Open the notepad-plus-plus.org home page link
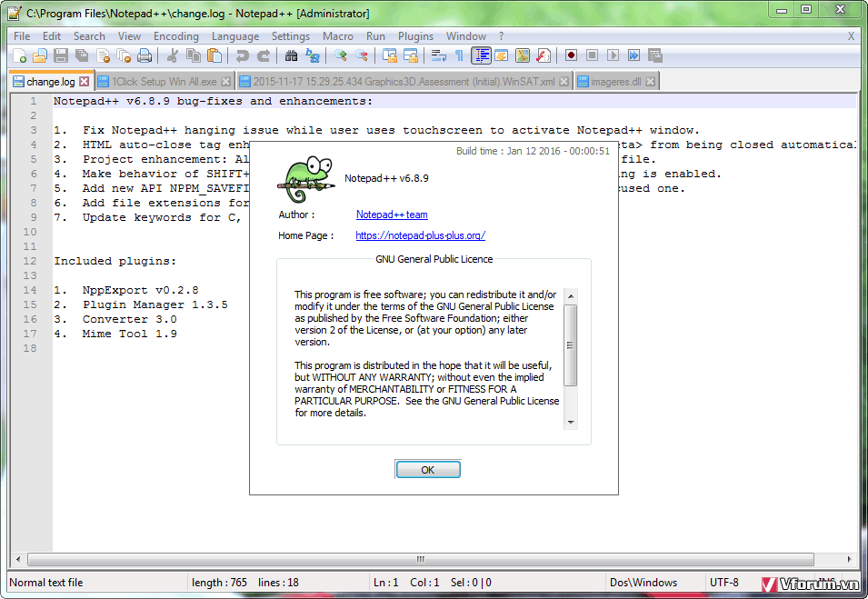Image resolution: width=868 pixels, height=599 pixels. click(420, 235)
